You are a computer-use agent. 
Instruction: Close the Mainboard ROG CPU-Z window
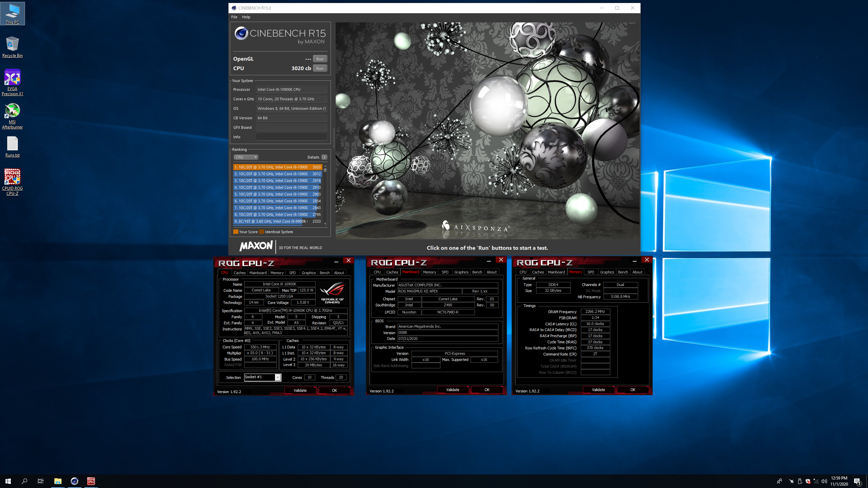coord(501,260)
